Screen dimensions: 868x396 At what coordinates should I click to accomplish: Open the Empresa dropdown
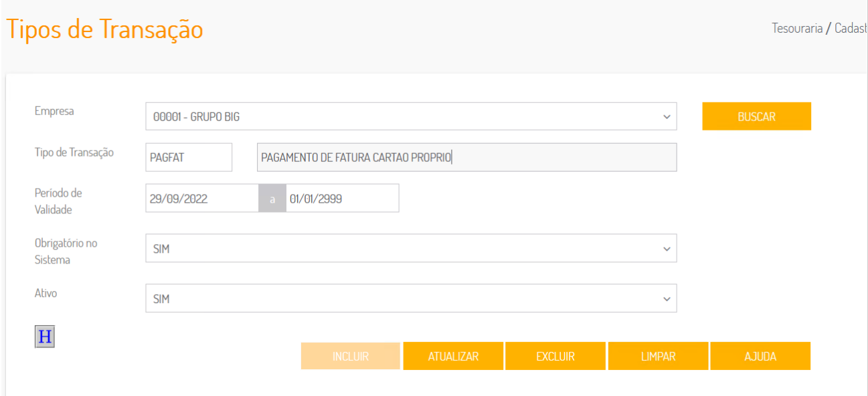click(x=411, y=116)
